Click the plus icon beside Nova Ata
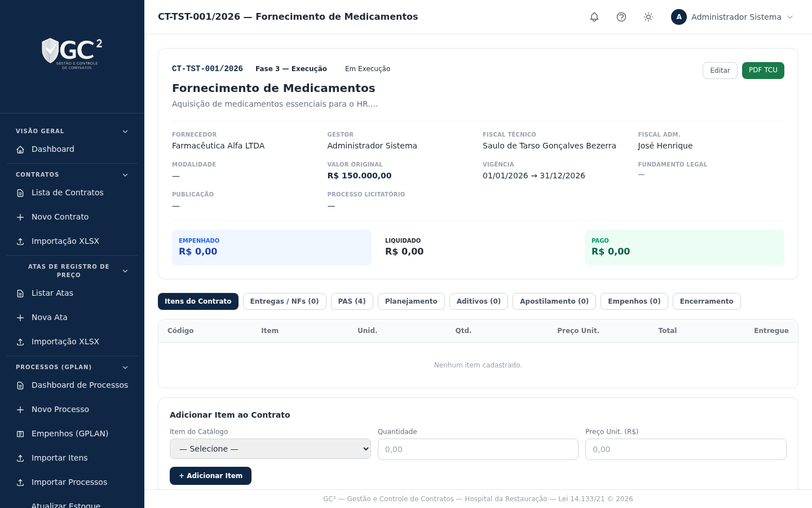The height and width of the screenshot is (508, 812). pyautogui.click(x=20, y=318)
